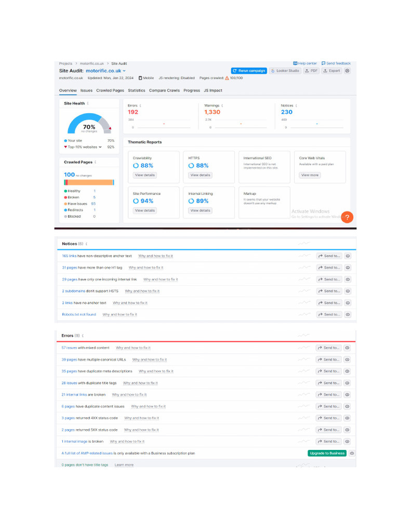Open 2 subdomains HSTS issue

click(x=73, y=291)
